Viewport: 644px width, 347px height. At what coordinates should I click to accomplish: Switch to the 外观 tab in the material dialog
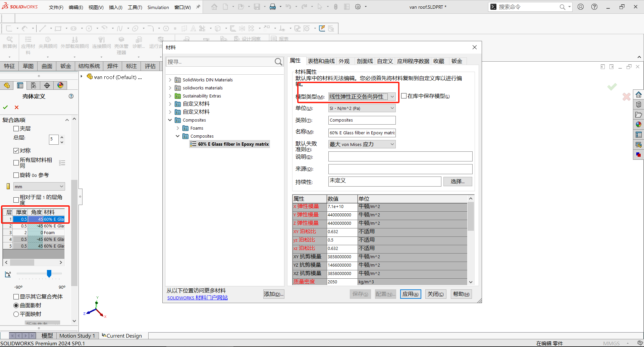(x=344, y=61)
